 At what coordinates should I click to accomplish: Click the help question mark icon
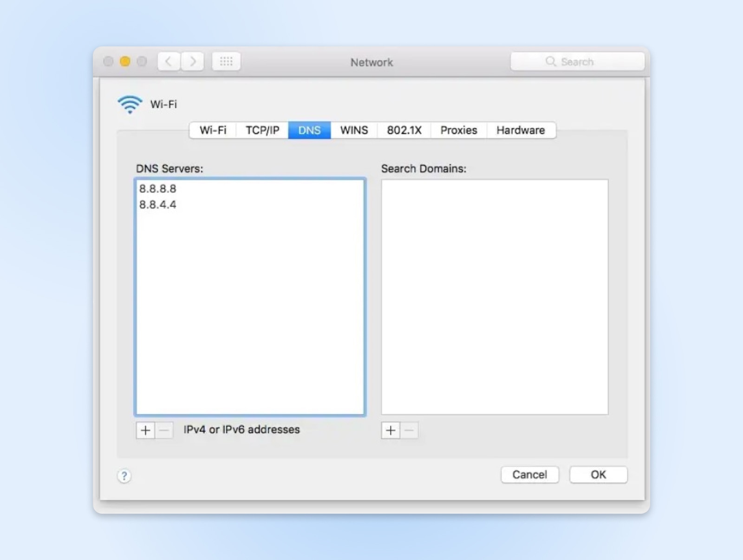(124, 475)
